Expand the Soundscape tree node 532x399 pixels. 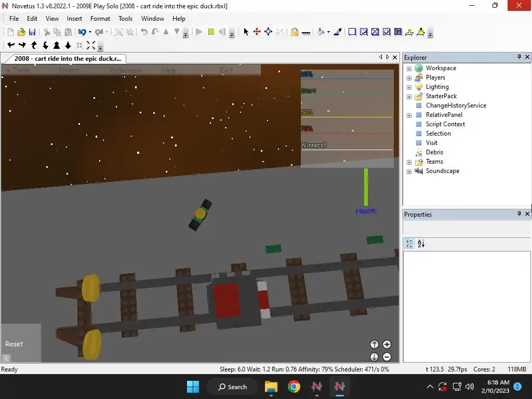tap(409, 171)
